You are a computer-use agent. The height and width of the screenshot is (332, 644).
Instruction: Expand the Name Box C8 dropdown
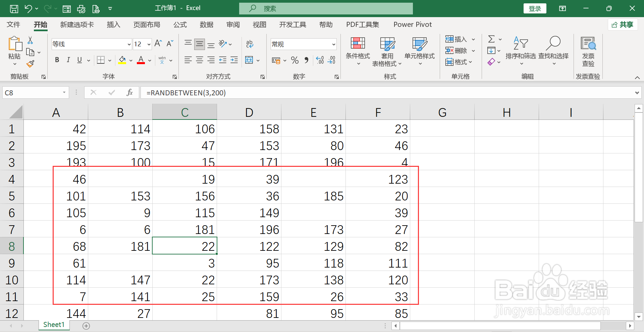point(64,93)
